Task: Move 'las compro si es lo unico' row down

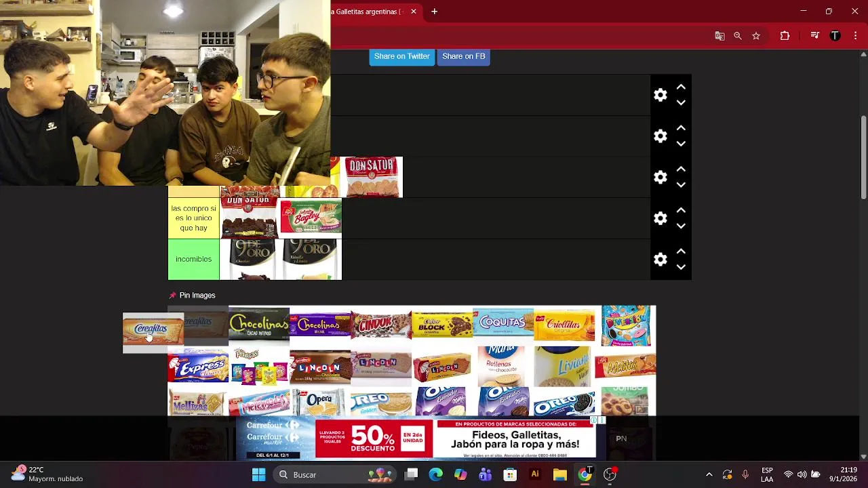Action: click(681, 226)
